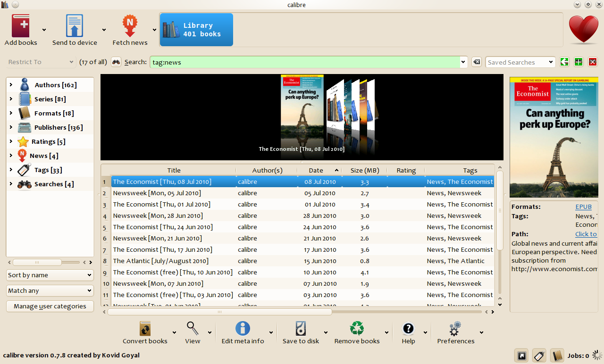The width and height of the screenshot is (604, 364).
Task: Click in the tag:news search field
Action: (305, 62)
